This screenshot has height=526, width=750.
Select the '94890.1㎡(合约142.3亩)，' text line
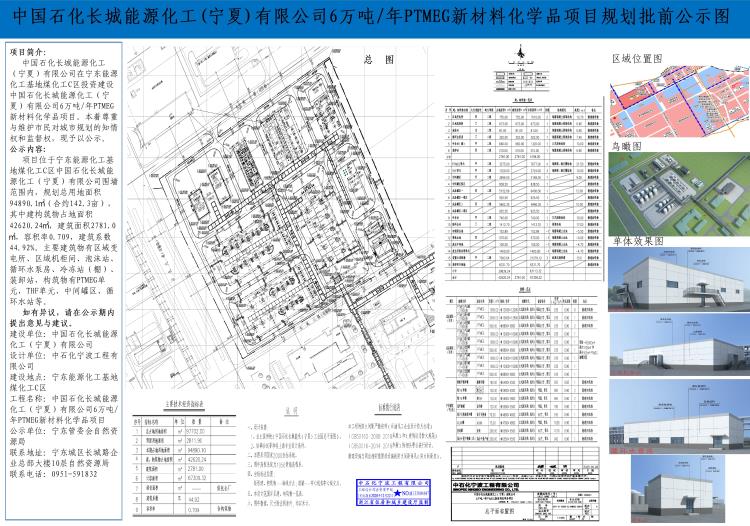pos(61,203)
